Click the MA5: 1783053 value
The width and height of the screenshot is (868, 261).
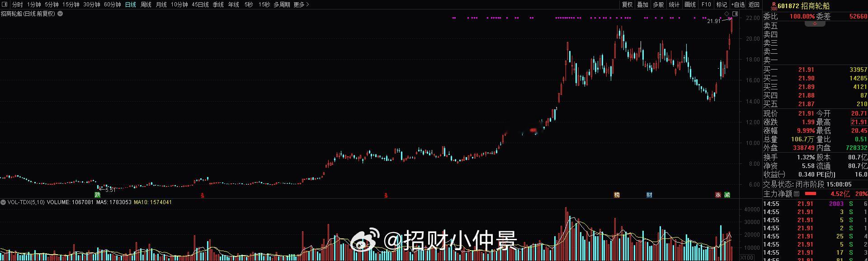(114, 202)
